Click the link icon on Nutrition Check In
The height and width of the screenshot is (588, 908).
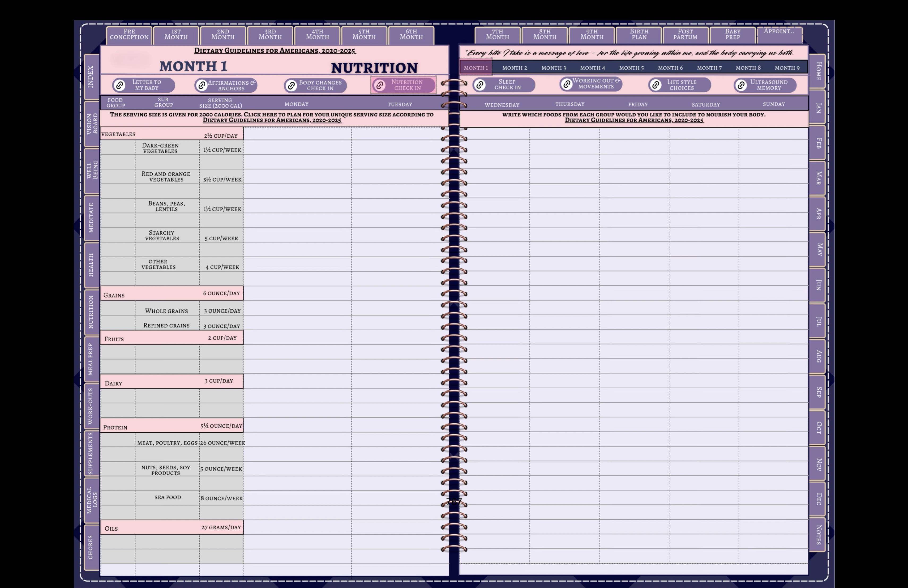[380, 85]
